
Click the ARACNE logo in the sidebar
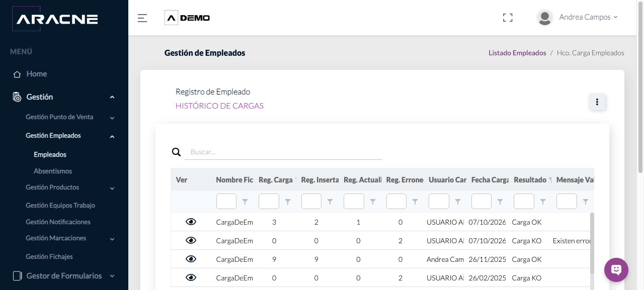(x=55, y=19)
